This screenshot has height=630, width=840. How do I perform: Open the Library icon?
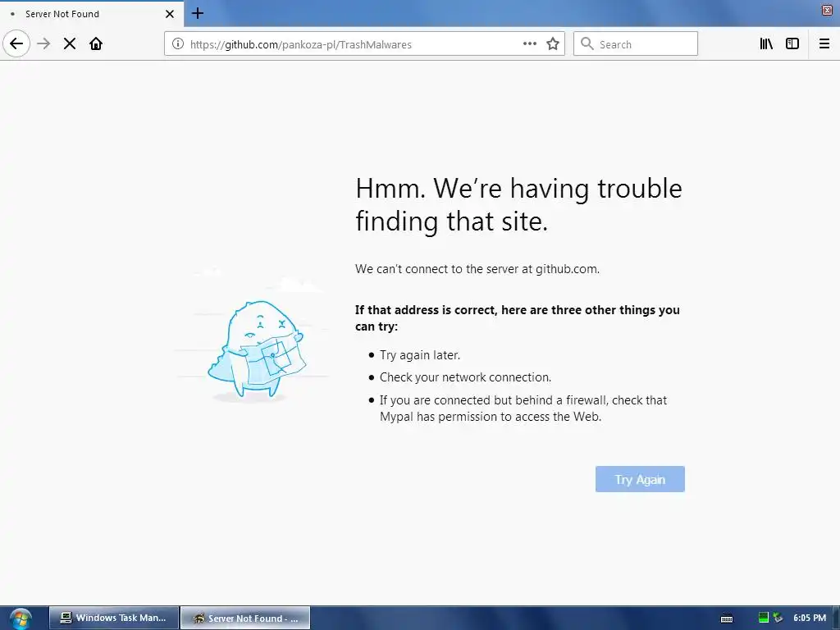[x=766, y=44]
